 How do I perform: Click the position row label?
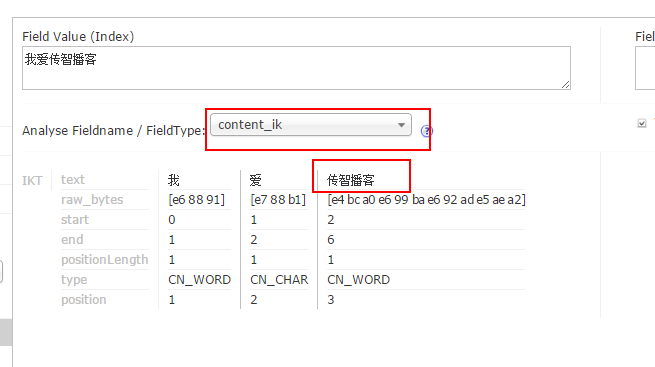pyautogui.click(x=84, y=300)
